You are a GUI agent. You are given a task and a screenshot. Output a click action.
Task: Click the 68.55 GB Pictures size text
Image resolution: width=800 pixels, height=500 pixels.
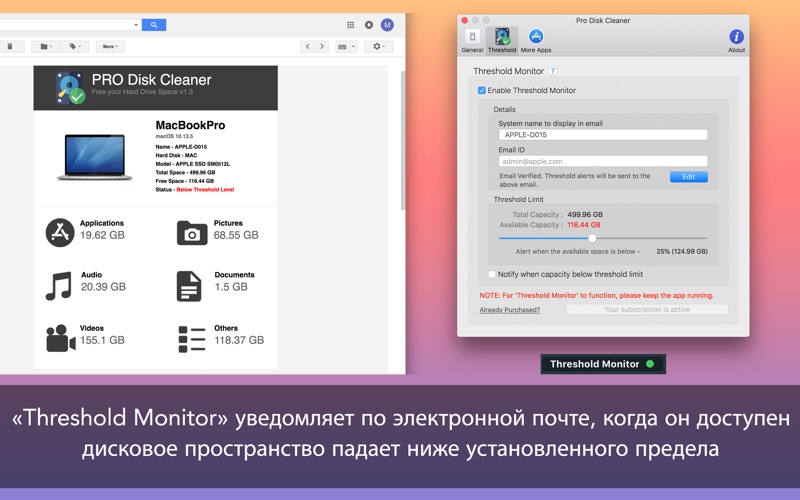coord(236,235)
